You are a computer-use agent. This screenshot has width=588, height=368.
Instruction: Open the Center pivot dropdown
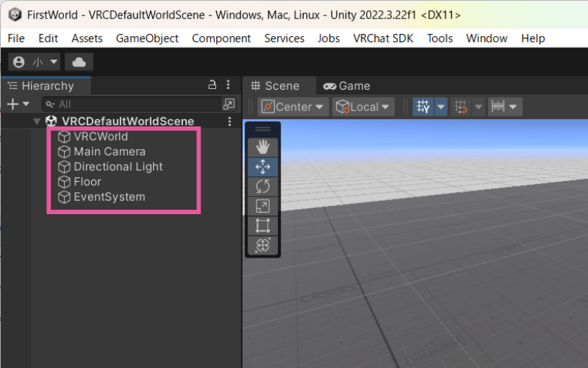point(293,107)
